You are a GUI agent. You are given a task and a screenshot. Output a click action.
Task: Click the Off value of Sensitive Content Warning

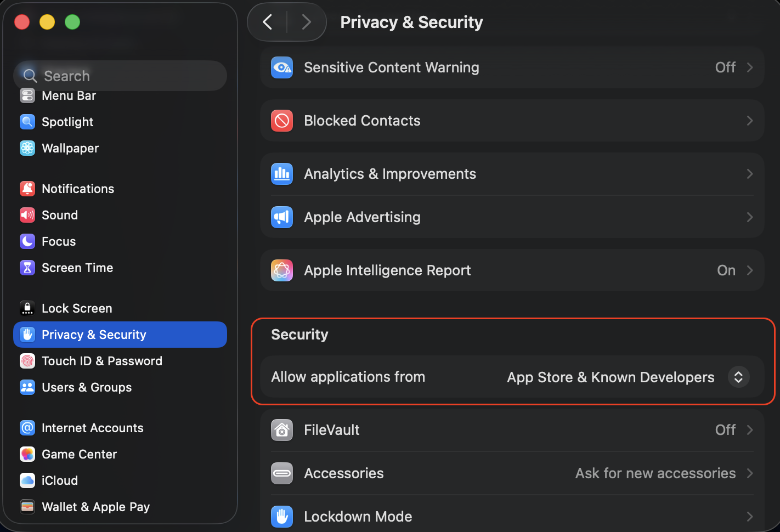(x=725, y=67)
